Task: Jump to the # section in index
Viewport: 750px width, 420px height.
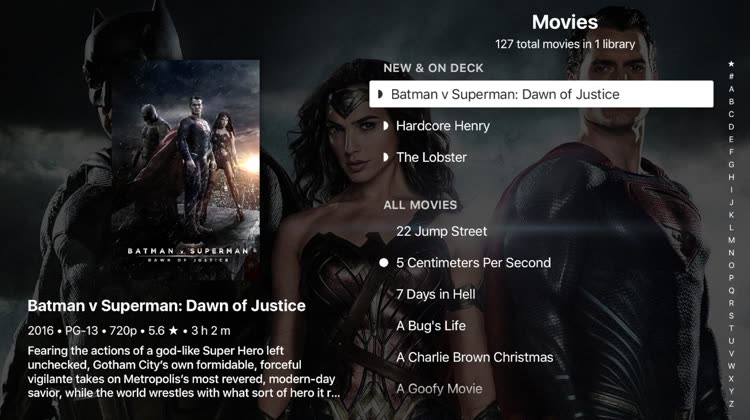Action: tap(731, 77)
